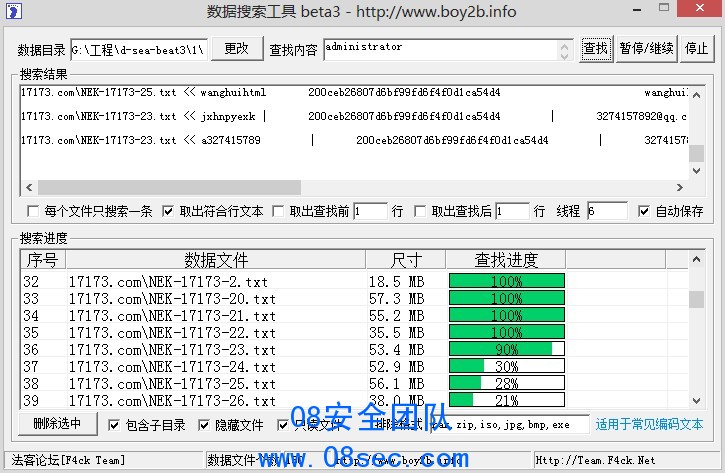Click the 停止 stop button
The image size is (725, 473).
697,48
